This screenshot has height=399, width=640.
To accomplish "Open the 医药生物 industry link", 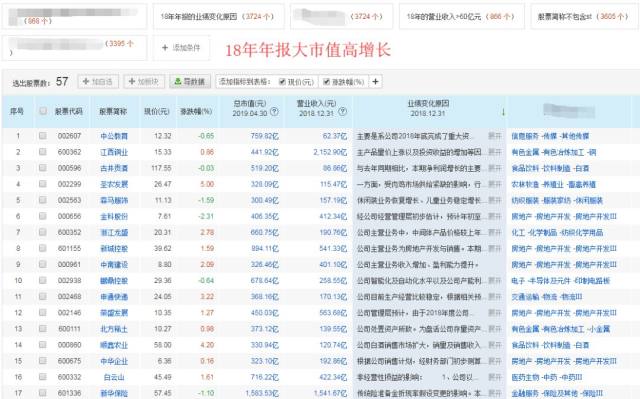I will pyautogui.click(x=525, y=377).
